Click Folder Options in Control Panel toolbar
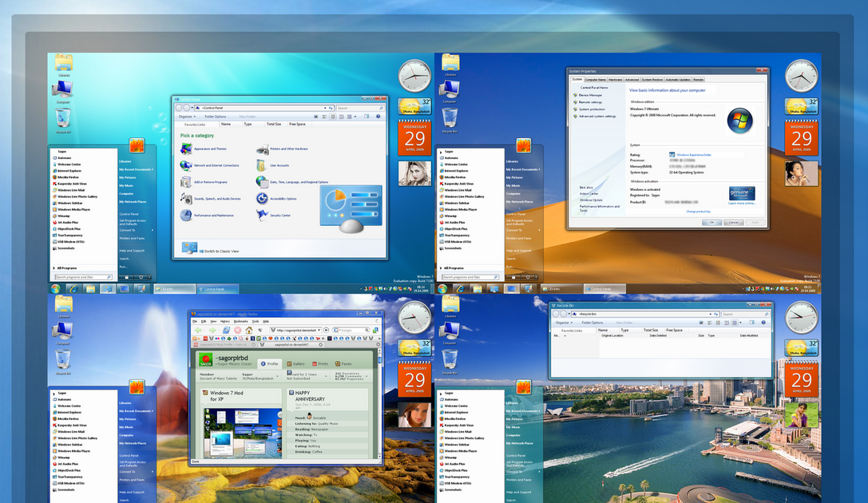 [216, 117]
